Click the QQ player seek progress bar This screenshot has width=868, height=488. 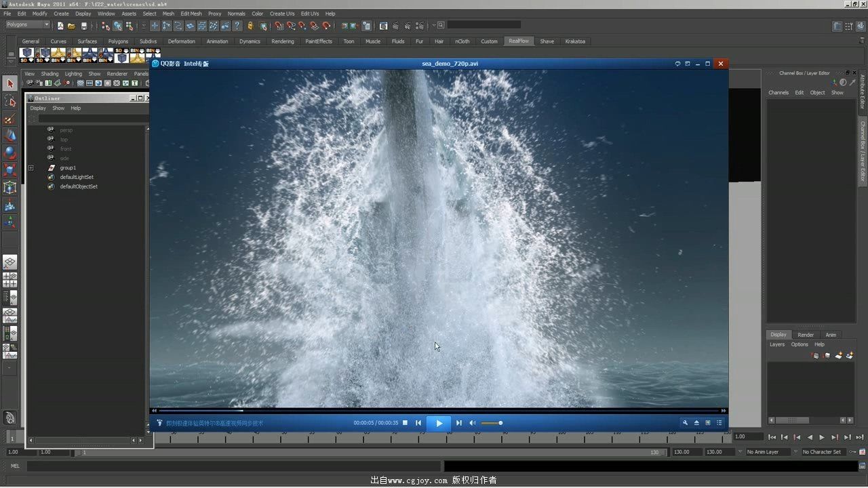[439, 410]
